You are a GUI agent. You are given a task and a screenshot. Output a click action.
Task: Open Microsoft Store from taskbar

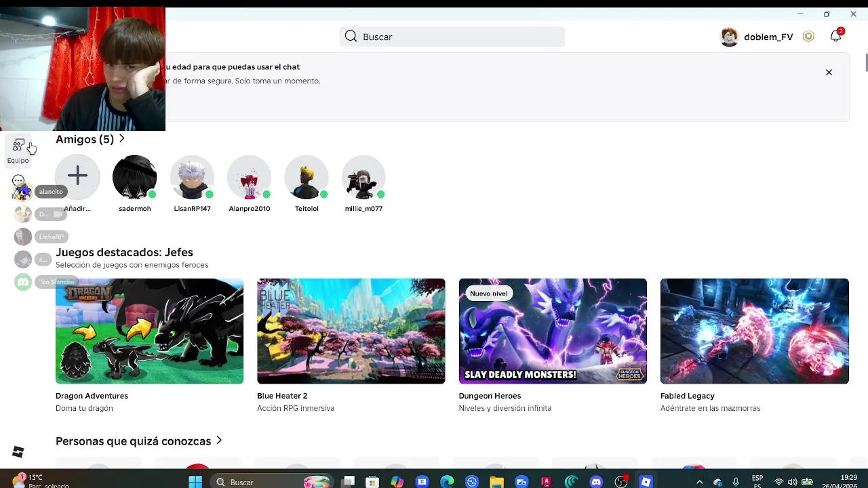pos(372,482)
